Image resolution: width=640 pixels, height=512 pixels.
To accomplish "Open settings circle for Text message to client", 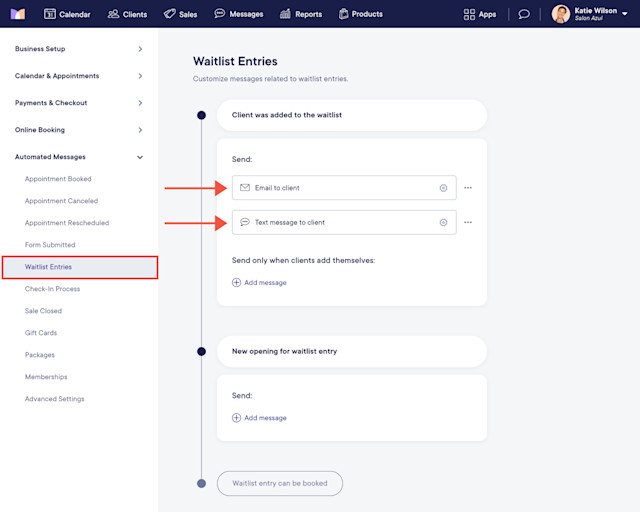I will 443,223.
